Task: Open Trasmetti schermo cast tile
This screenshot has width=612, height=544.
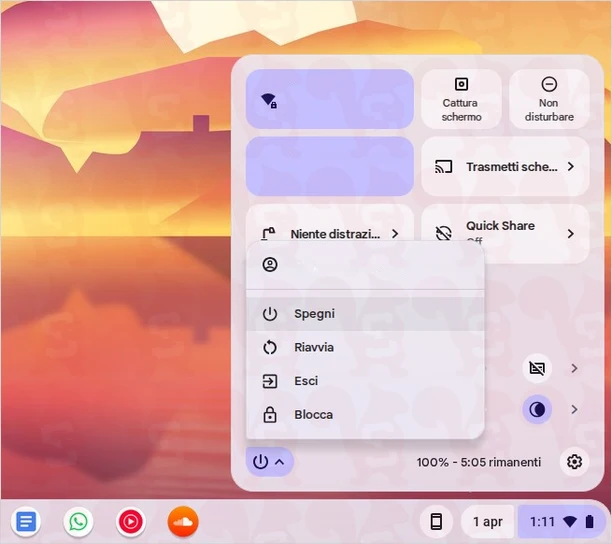Action: point(505,166)
